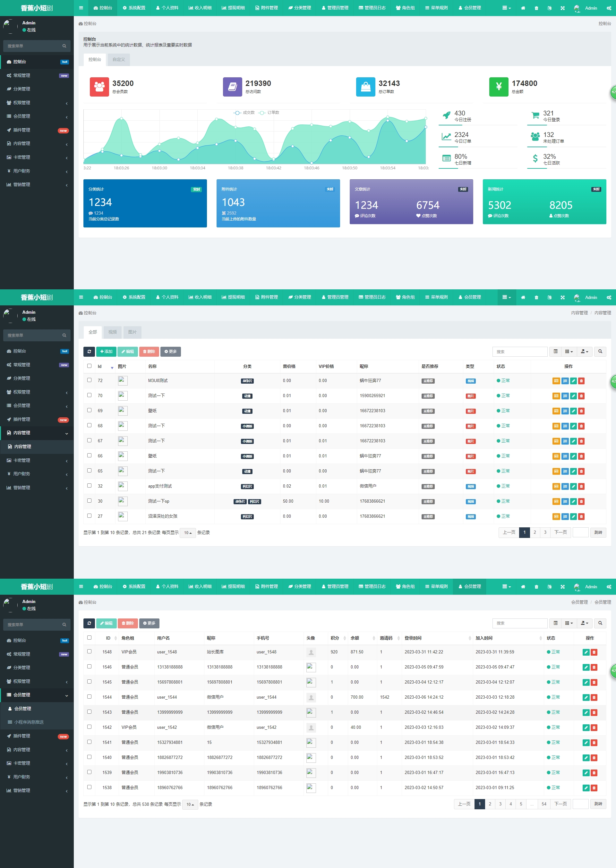Click the 添加 button in content toolbar
616x868 pixels.
pos(106,352)
